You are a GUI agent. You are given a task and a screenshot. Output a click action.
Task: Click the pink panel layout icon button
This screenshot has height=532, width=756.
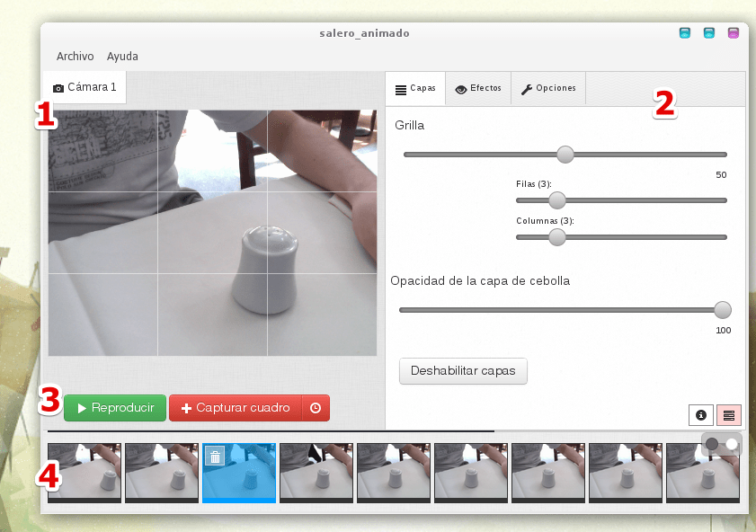click(729, 415)
